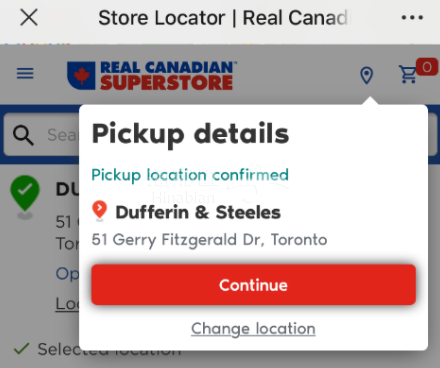This screenshot has width=440, height=368.
Task: Click the Dufferin & Steeles store name
Action: [x=198, y=212]
